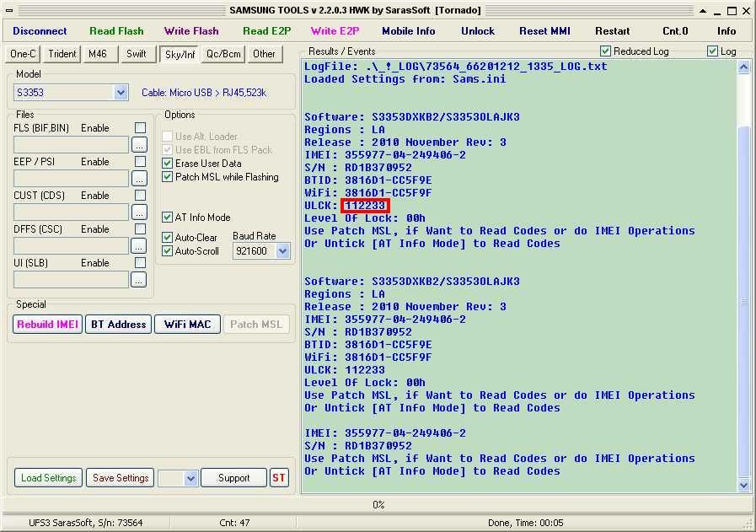Enable the EEP / PSI file checkbox
The height and width of the screenshot is (532, 756).
click(x=140, y=162)
